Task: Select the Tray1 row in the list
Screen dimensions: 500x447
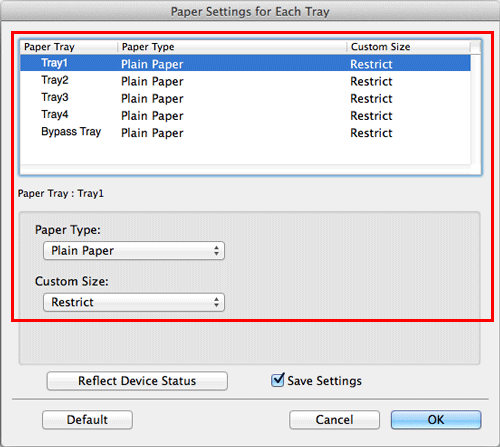Action: (245, 63)
